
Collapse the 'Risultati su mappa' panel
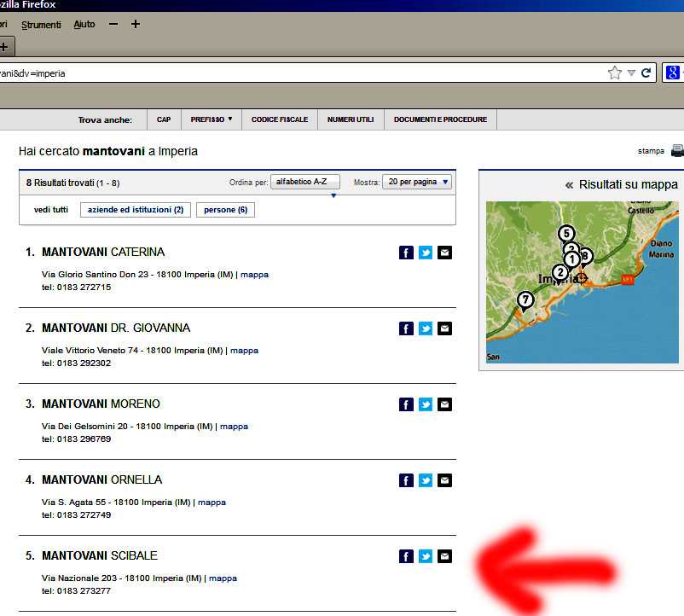pos(569,185)
